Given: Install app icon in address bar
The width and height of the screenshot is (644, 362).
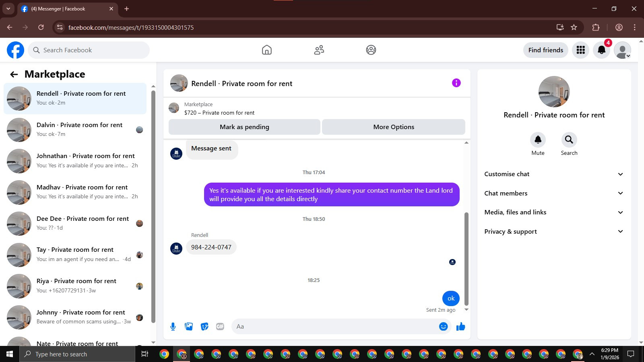Looking at the screenshot, I should click(560, 27).
